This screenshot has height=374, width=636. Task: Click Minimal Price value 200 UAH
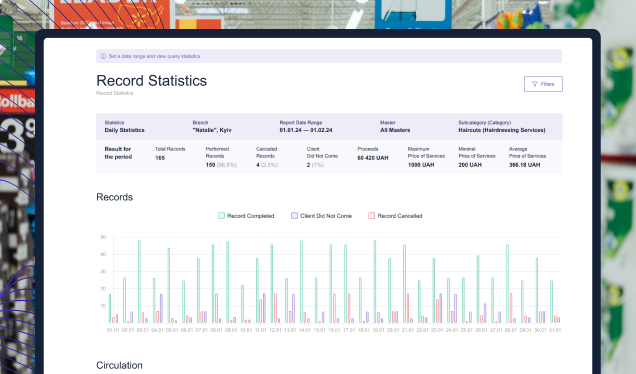click(470, 165)
